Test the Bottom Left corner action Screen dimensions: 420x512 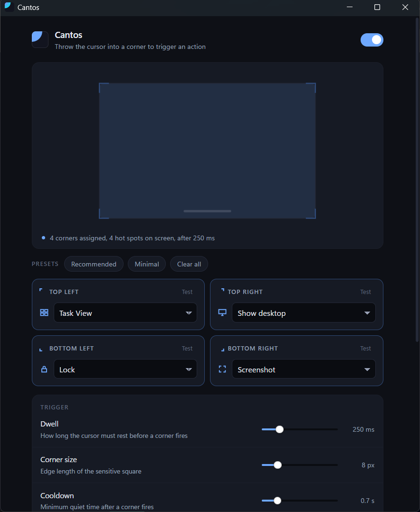point(187,349)
